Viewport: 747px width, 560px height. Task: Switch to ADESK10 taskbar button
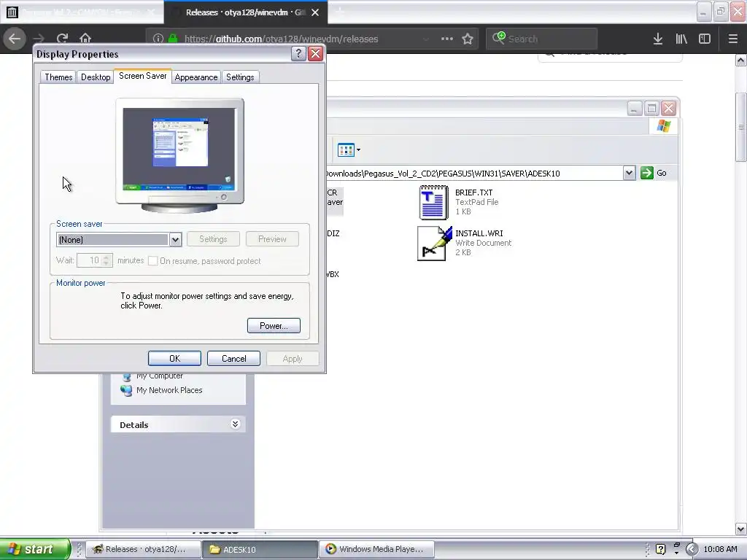[x=260, y=549]
